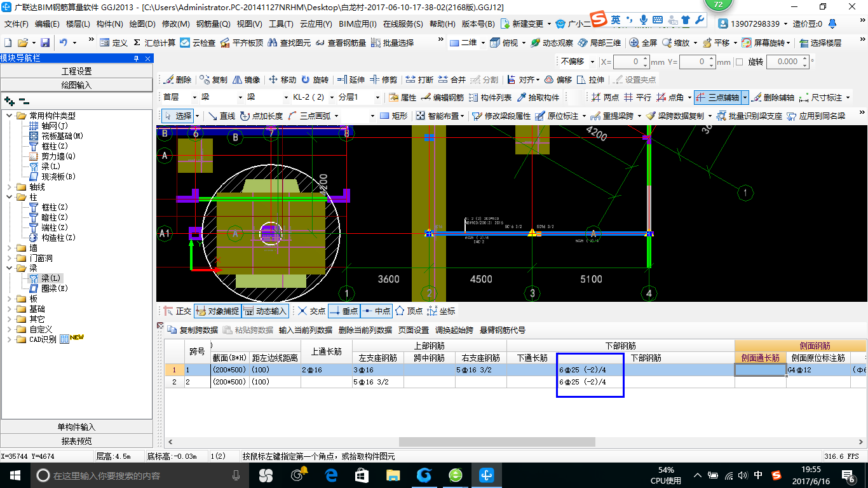Run 云检查 cloud check
The width and height of the screenshot is (868, 488).
coord(198,43)
